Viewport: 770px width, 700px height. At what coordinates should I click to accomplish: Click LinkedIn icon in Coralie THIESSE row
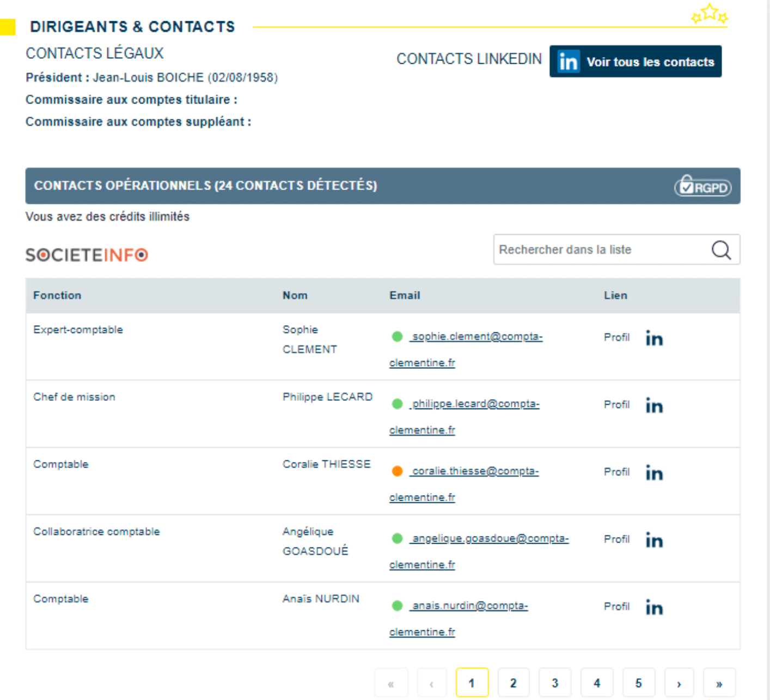tap(653, 473)
